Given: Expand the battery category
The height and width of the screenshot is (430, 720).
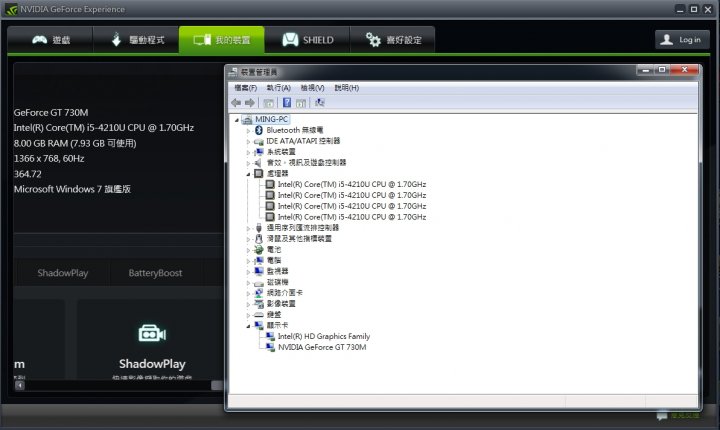Looking at the screenshot, I should coord(248,250).
